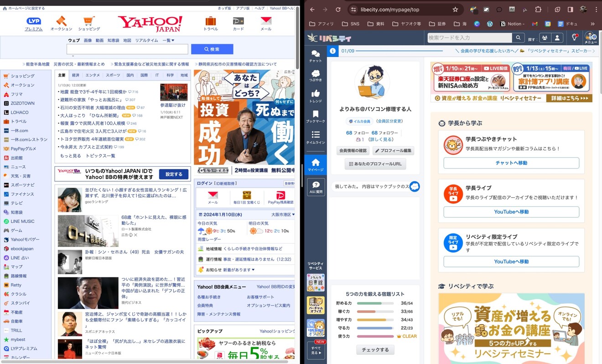Click the 守る力 progress bar
The width and height of the screenshot is (602, 364).
[x=375, y=328]
